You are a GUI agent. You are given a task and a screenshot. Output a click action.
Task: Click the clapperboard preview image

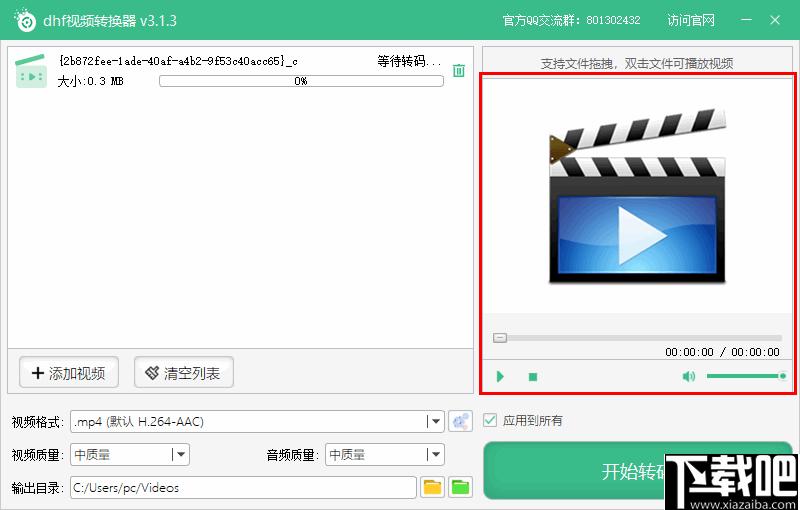[x=638, y=196]
